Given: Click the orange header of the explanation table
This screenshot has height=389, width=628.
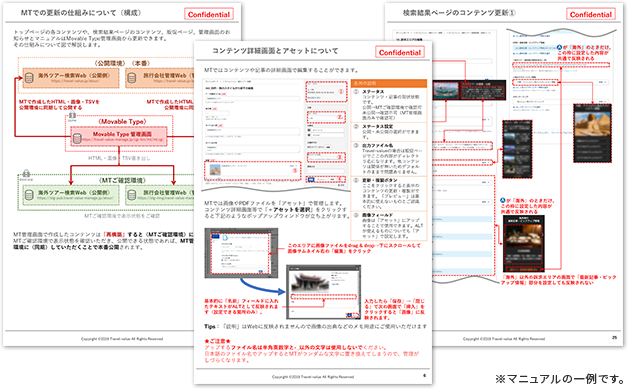Looking at the screenshot, I should [389, 83].
